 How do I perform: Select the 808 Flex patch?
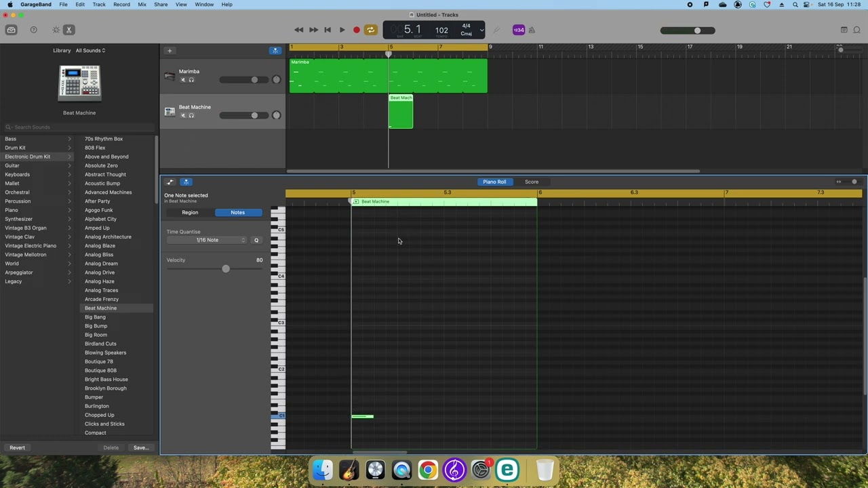95,148
